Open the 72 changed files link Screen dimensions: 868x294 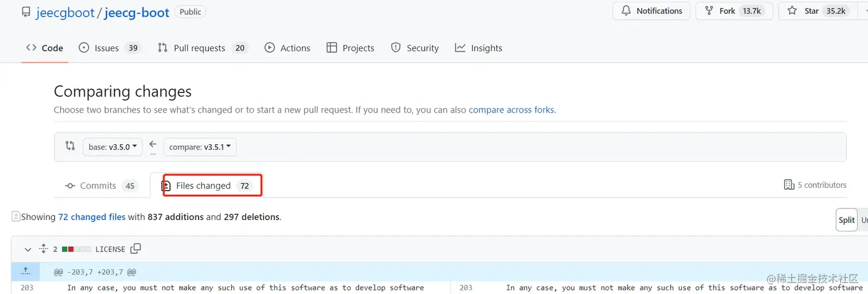coord(92,217)
